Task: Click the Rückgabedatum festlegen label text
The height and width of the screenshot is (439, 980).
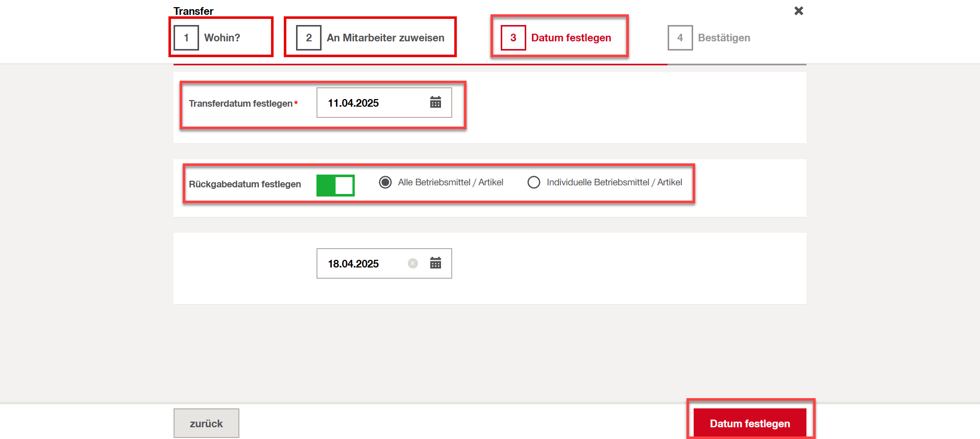Action: pyautogui.click(x=245, y=184)
